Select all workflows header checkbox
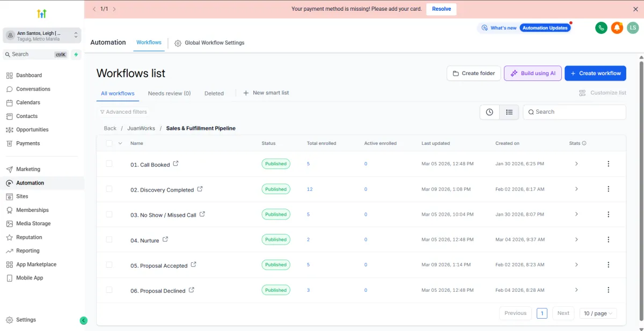 tap(109, 143)
